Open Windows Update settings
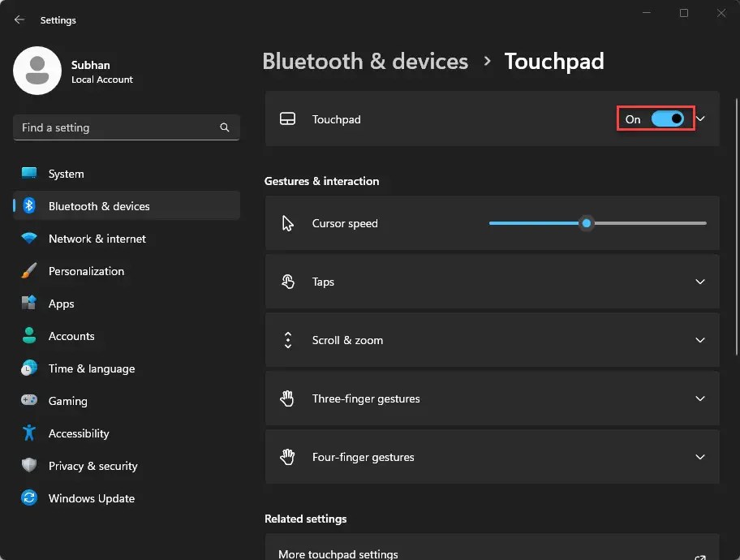The width and height of the screenshot is (740, 560). click(x=91, y=498)
